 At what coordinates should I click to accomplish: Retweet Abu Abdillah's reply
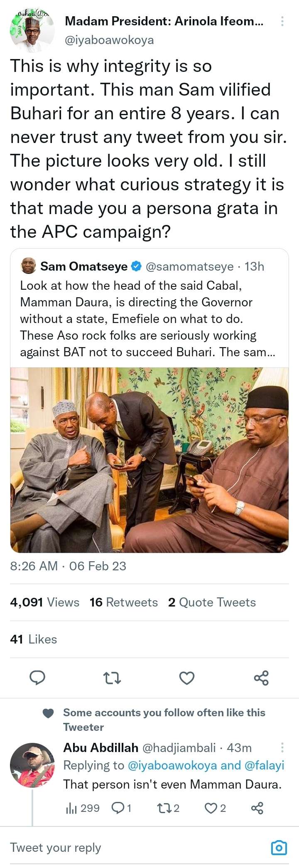click(x=168, y=808)
